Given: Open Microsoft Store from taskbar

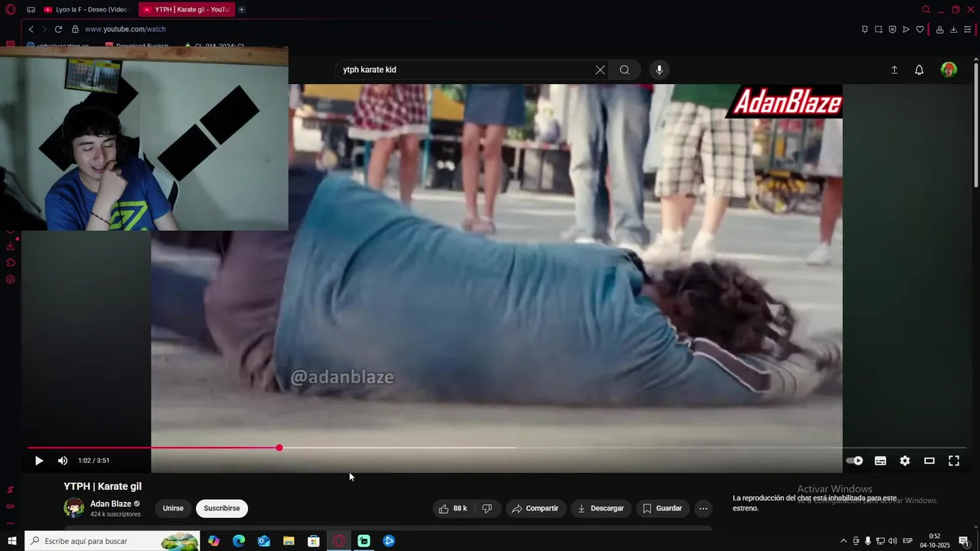Looking at the screenshot, I should [314, 541].
